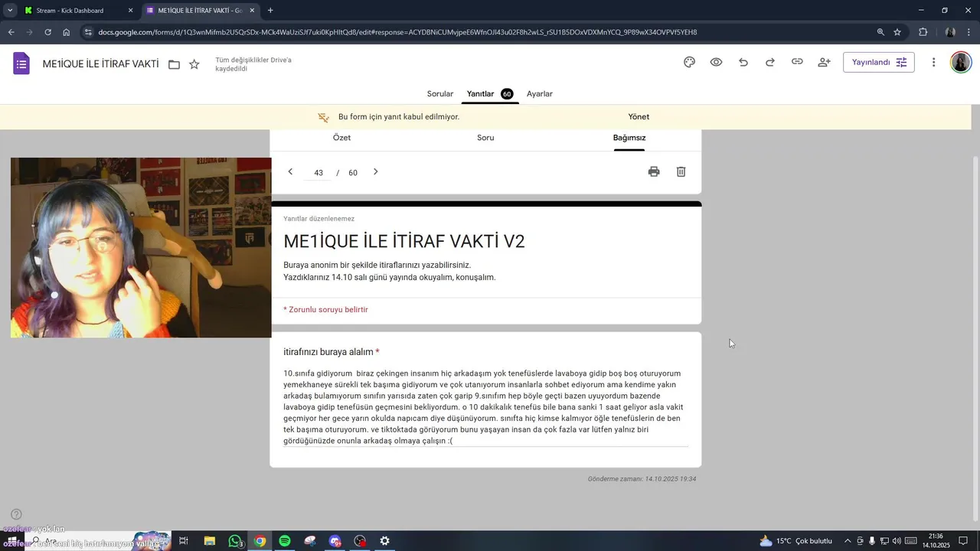Viewport: 980px width, 551px height.
Task: Go to browser home page
Action: [x=67, y=32]
